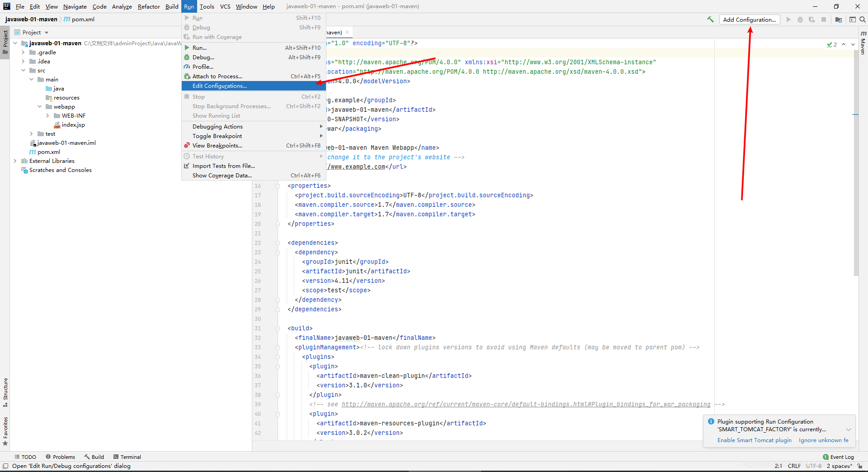Expand the .idea folder

point(24,62)
